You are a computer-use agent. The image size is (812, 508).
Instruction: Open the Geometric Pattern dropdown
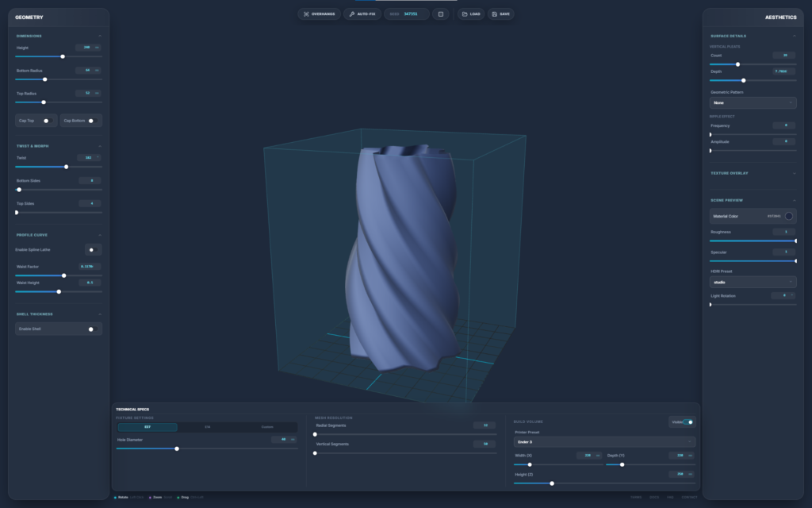coord(753,102)
